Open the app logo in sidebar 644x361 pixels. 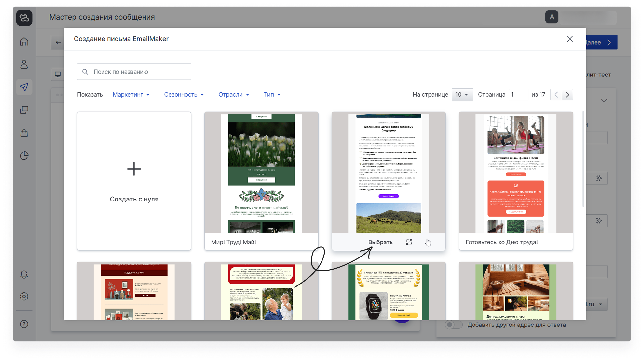[x=24, y=18]
